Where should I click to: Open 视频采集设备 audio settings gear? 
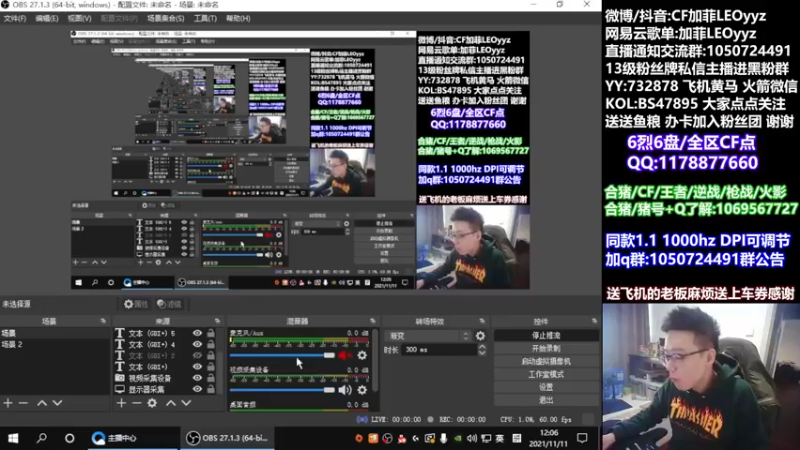pos(362,390)
